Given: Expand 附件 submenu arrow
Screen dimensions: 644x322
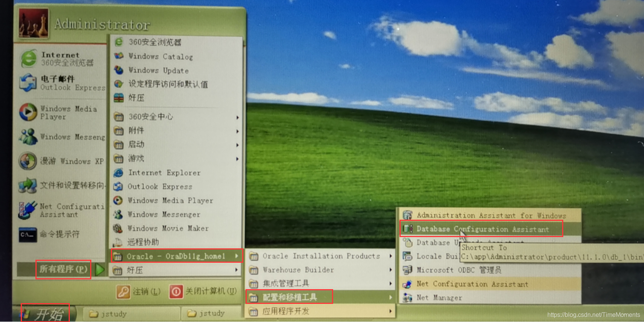Looking at the screenshot, I should [x=237, y=131].
